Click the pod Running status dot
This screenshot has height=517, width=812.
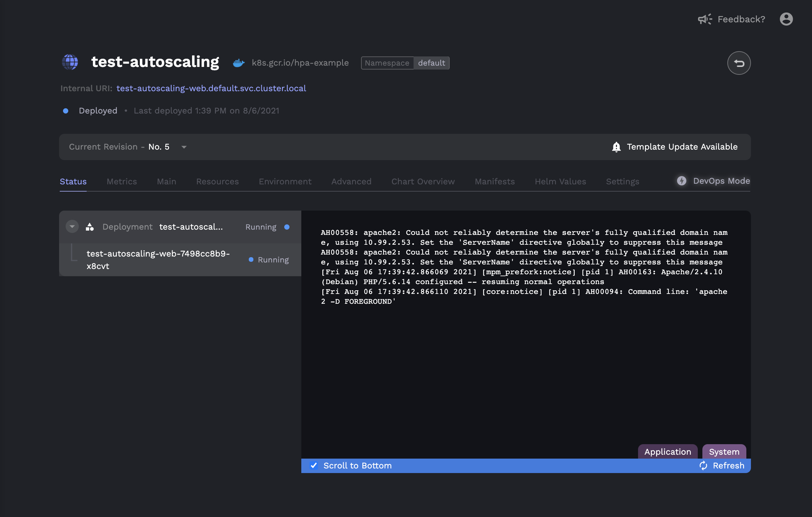(x=251, y=260)
